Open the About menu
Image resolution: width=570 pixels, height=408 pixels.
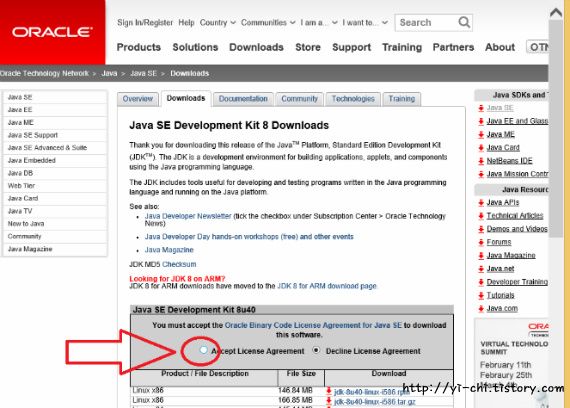pyautogui.click(x=500, y=47)
